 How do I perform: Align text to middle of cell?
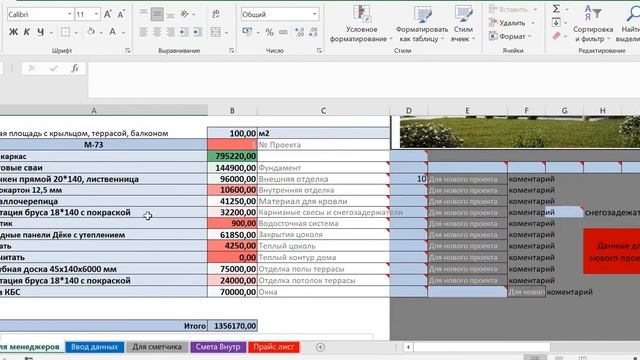click(157, 14)
